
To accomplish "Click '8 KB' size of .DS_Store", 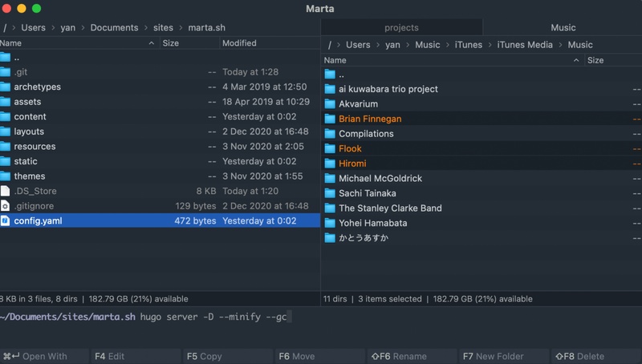I will pyautogui.click(x=206, y=191).
